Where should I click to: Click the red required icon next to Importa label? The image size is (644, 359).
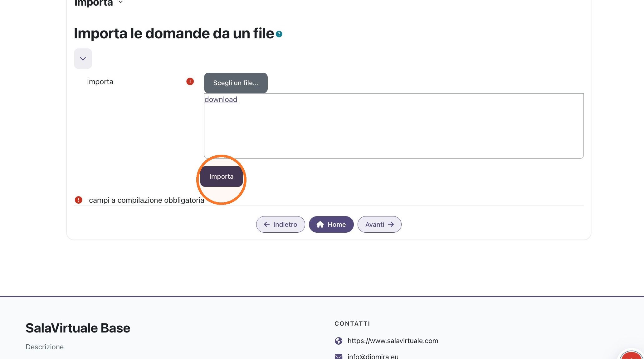point(190,81)
